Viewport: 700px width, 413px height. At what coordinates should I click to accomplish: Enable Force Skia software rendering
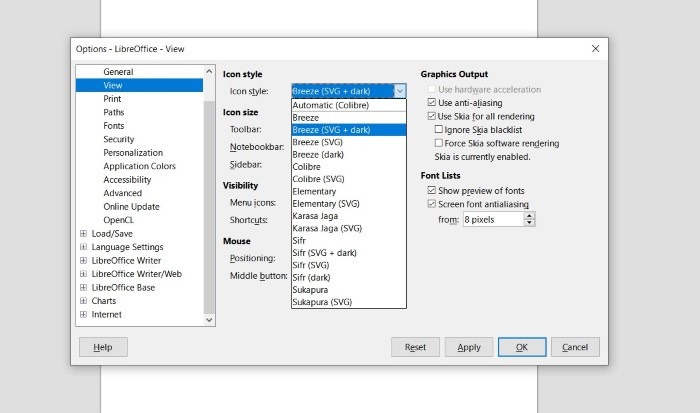(438, 143)
